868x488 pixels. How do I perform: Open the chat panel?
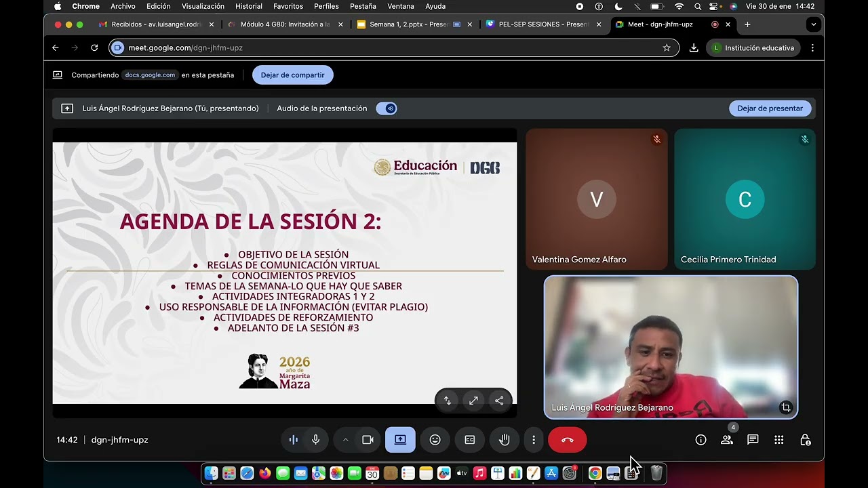tap(753, 440)
